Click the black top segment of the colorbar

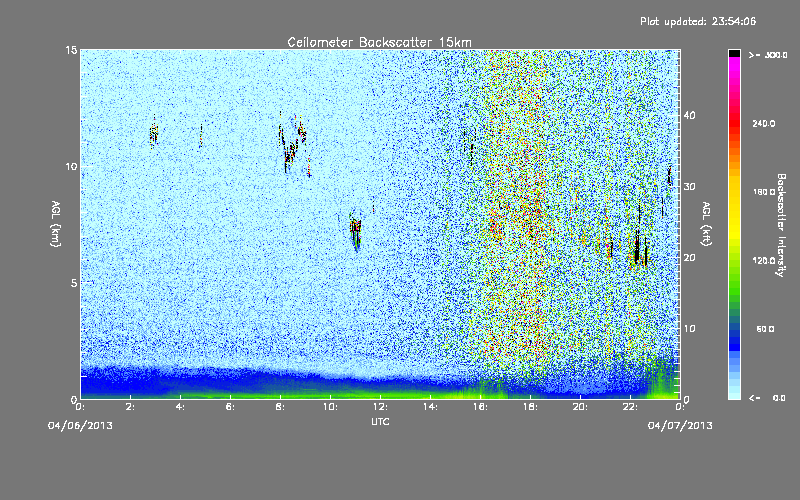(x=734, y=53)
